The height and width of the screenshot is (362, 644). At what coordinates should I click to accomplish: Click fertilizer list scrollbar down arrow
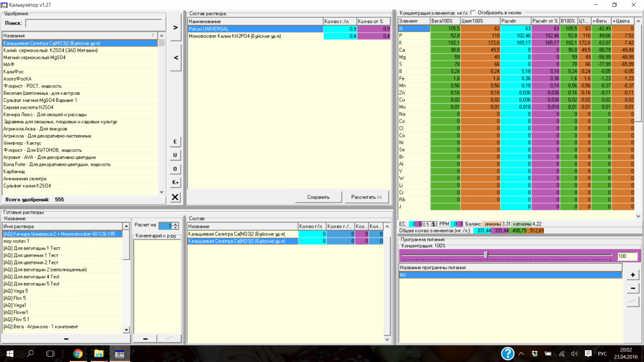(x=162, y=191)
